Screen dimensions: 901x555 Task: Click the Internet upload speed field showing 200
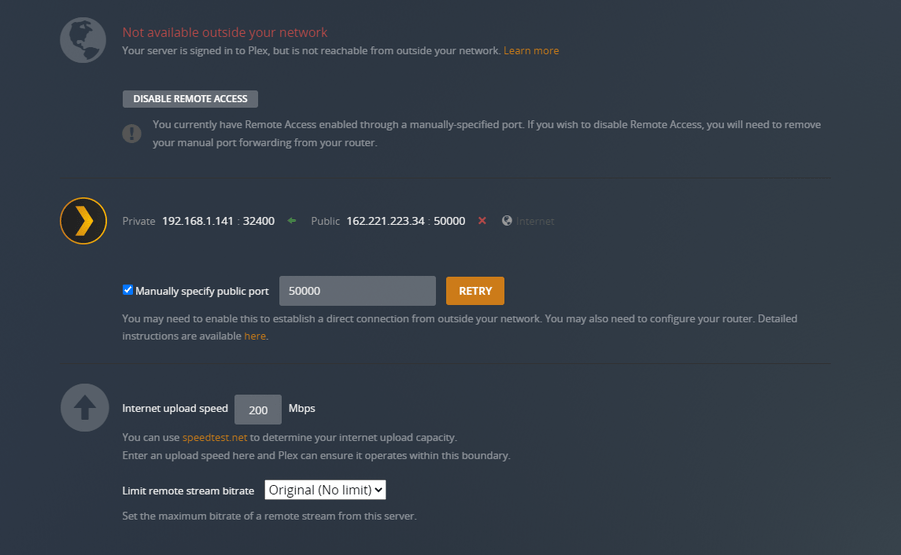tap(258, 409)
